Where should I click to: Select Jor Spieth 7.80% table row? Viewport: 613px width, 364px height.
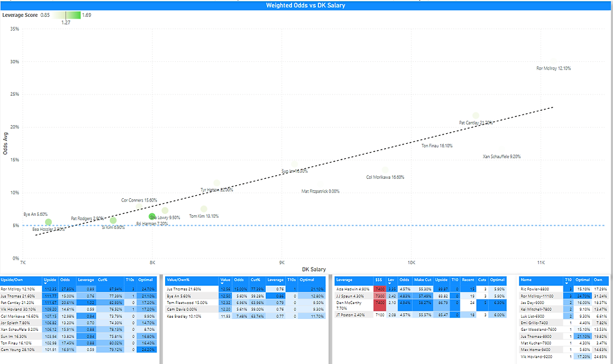[x=79, y=323]
